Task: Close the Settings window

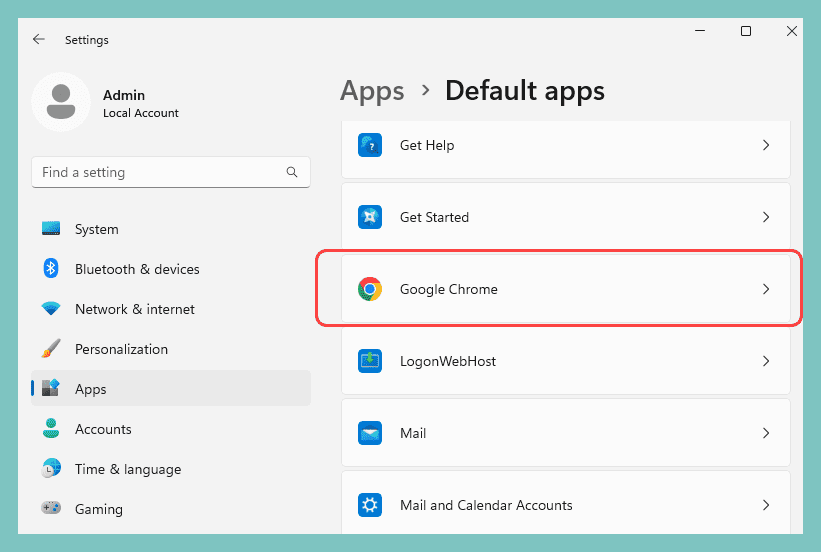Action: [x=792, y=31]
